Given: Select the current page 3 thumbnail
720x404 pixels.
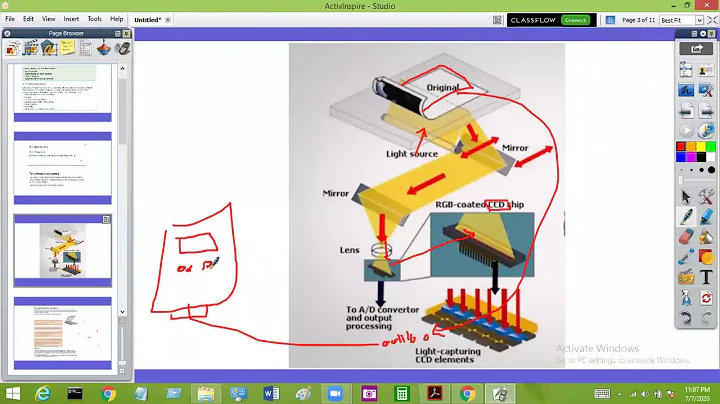Looking at the screenshot, I should pos(62,251).
